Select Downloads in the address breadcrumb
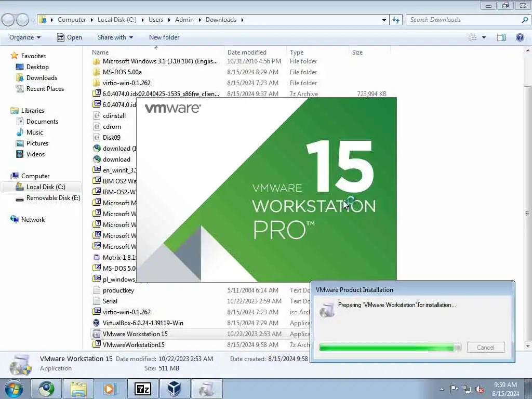Image resolution: width=532 pixels, height=399 pixels. coord(221,20)
